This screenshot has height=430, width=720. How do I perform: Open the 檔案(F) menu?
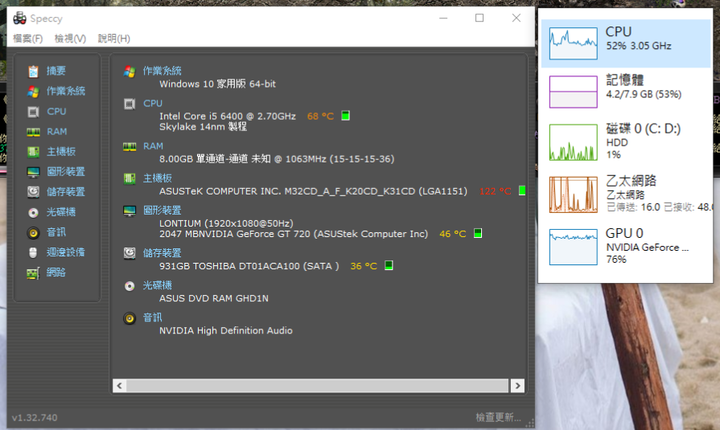tap(28, 39)
